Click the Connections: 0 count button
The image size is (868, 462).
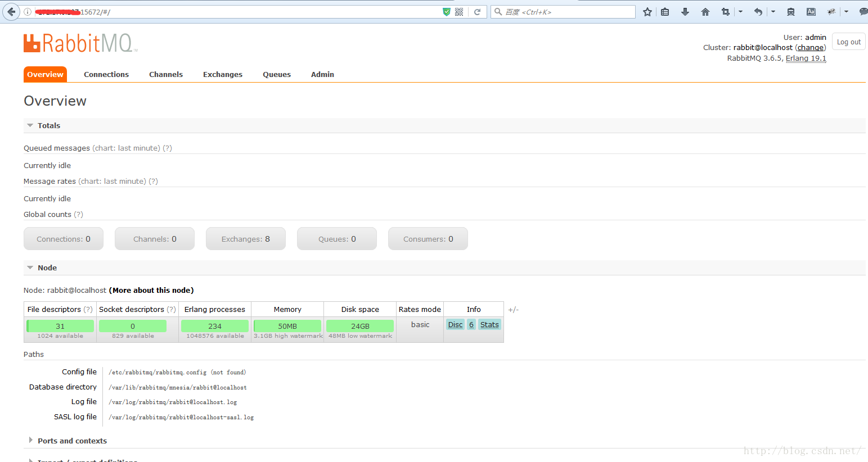point(64,239)
